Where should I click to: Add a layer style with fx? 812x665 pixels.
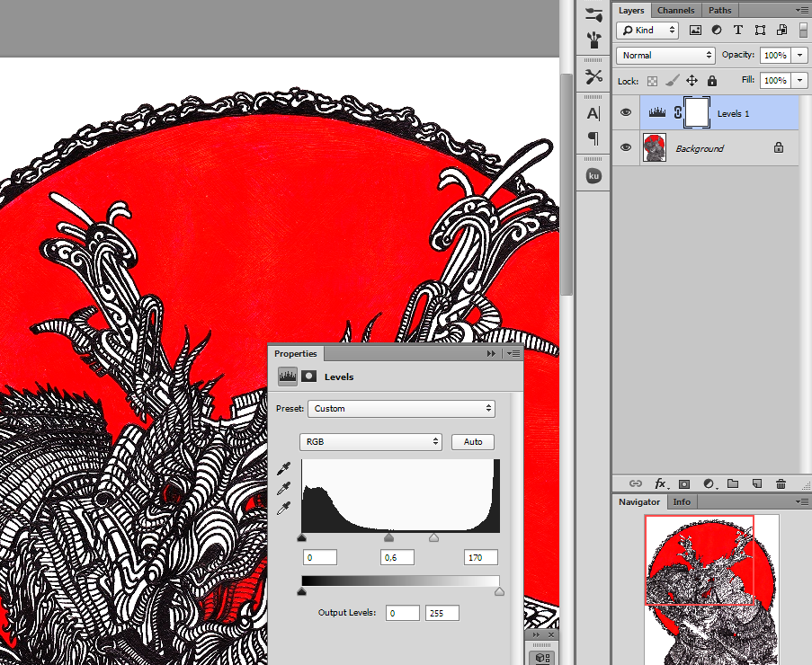point(660,483)
